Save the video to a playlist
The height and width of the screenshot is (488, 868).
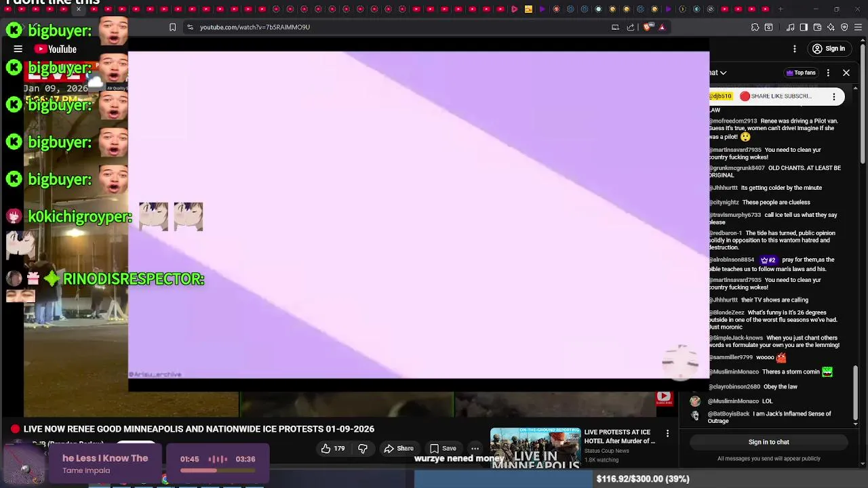coord(443,448)
